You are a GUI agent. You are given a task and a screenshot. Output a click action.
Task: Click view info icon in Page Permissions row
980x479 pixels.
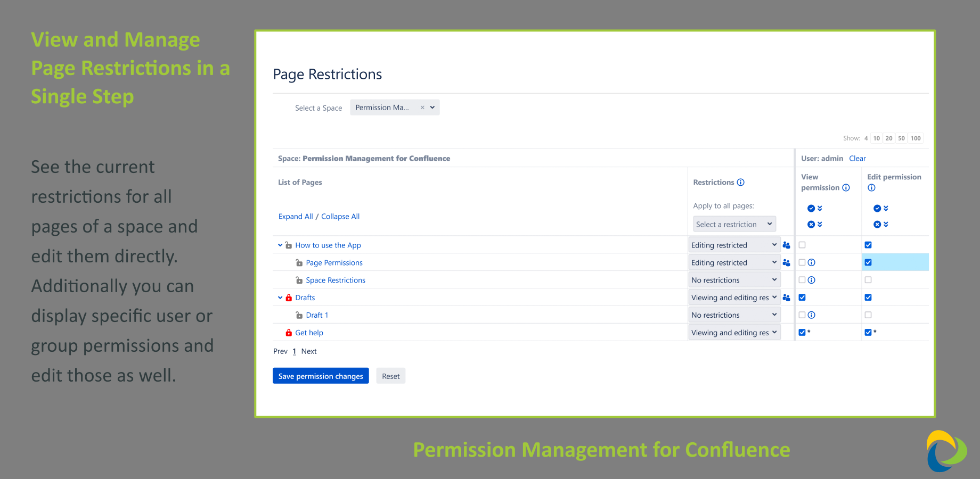coord(811,262)
